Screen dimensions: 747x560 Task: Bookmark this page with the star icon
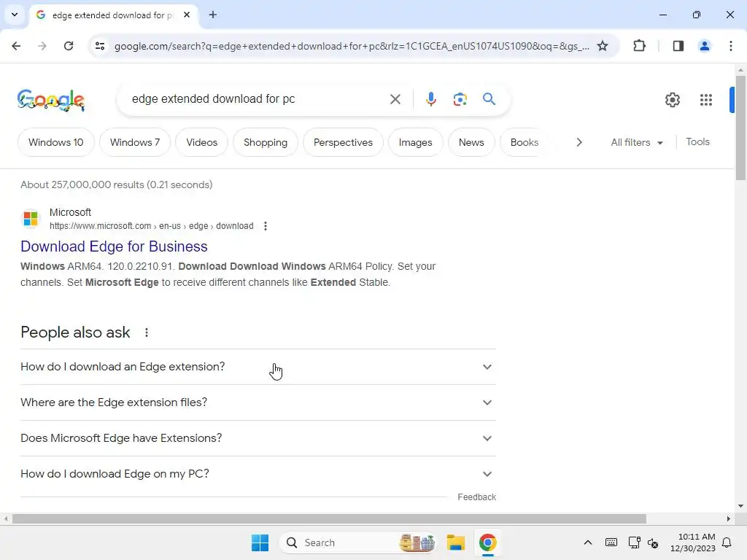pyautogui.click(x=603, y=46)
